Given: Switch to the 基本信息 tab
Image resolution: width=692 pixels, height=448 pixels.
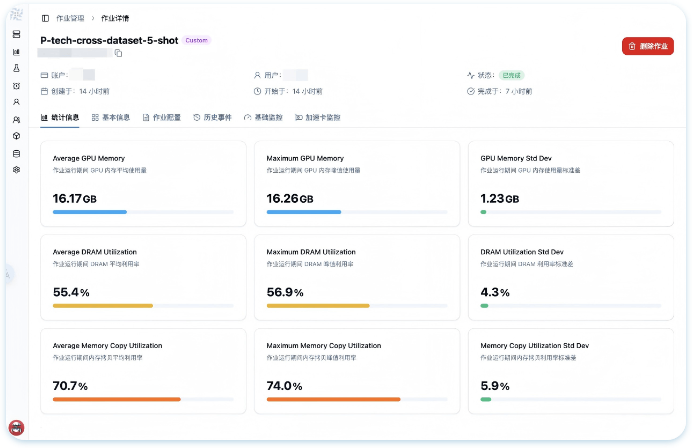Looking at the screenshot, I should coord(110,117).
